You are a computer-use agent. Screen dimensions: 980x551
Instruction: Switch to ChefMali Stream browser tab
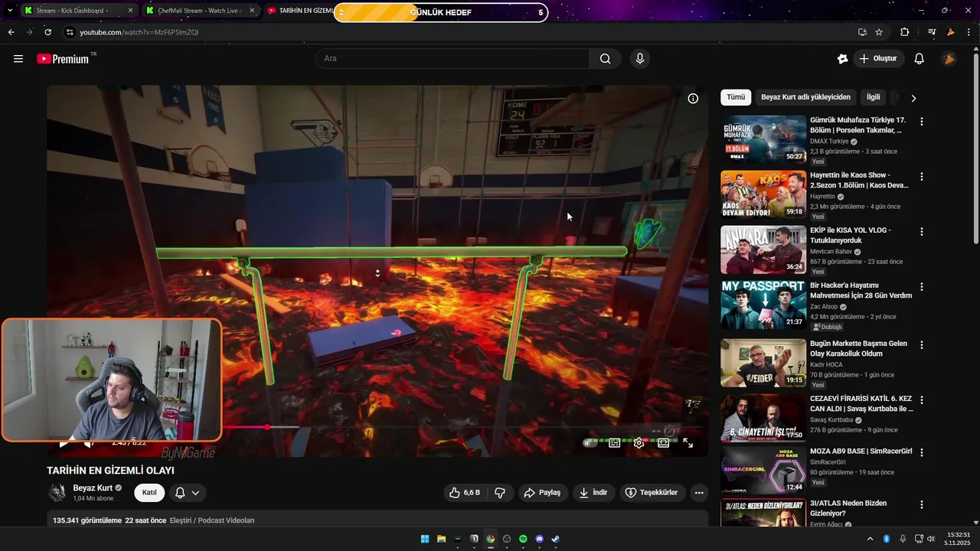point(201,11)
